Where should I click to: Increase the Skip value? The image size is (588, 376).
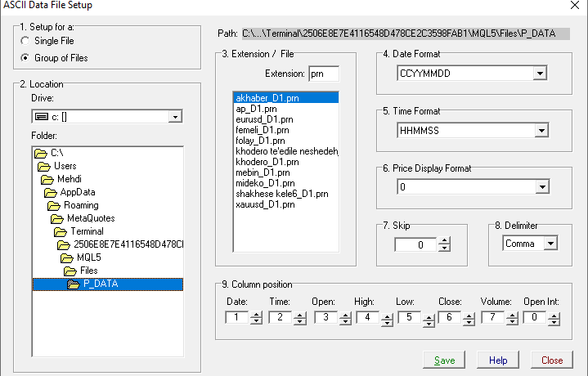pos(444,241)
